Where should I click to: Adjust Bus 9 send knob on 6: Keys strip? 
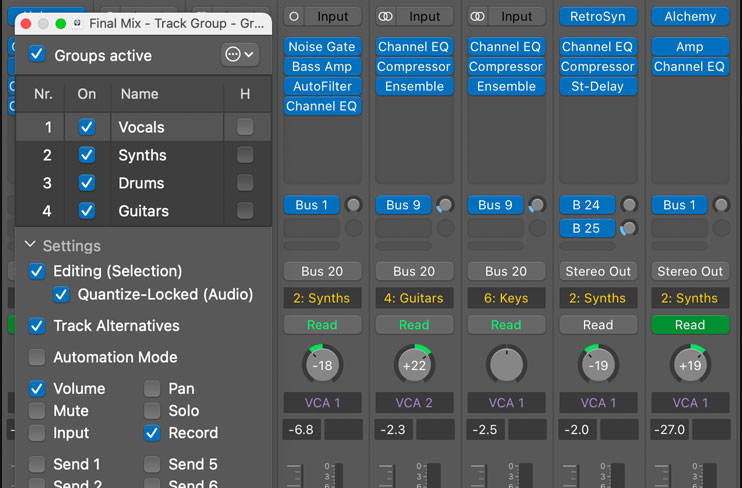[537, 205]
